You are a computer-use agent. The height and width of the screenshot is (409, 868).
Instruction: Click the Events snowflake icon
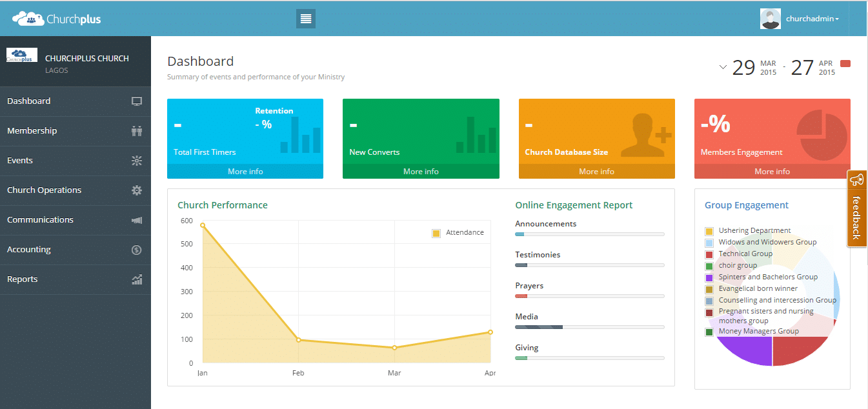point(136,161)
